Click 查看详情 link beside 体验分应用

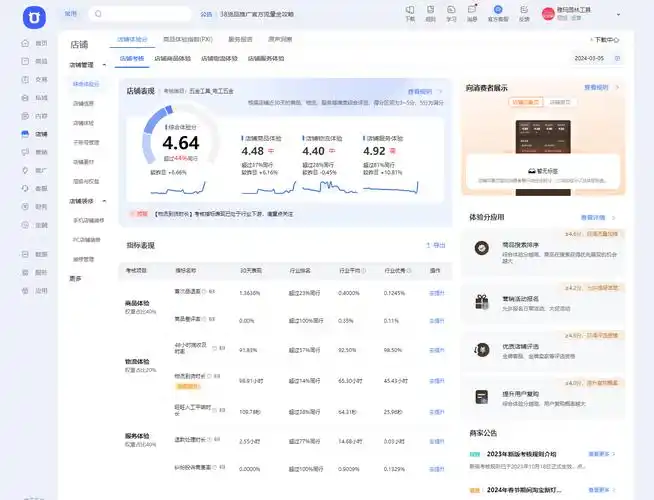(594, 216)
